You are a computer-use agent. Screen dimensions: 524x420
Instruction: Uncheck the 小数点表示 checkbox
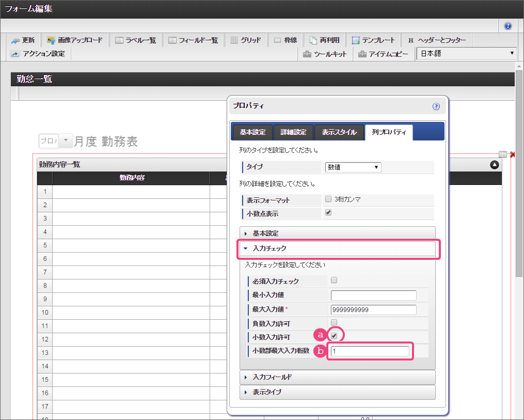pyautogui.click(x=328, y=212)
